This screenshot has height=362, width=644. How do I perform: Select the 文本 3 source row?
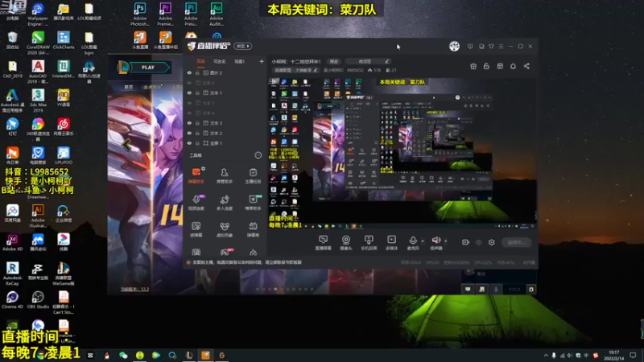[x=225, y=123]
